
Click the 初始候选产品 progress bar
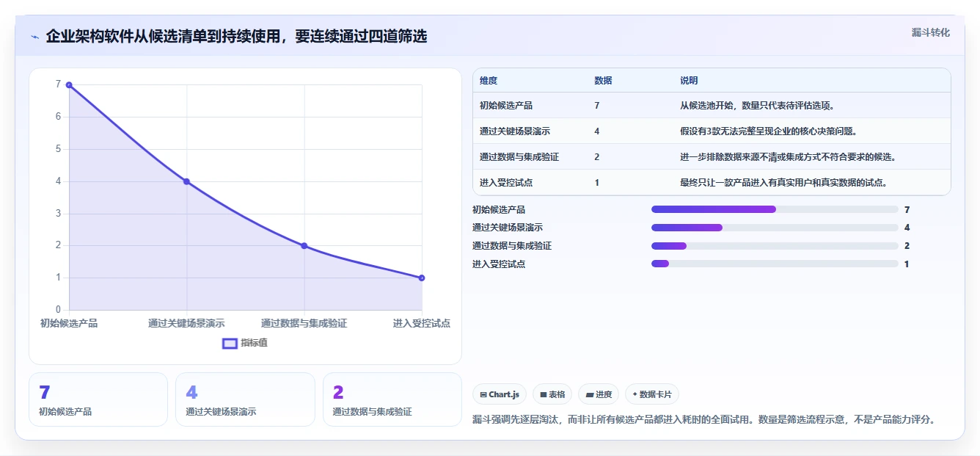tap(775, 209)
